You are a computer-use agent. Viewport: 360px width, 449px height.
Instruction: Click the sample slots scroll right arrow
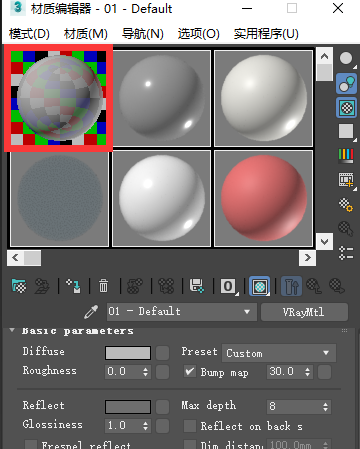pos(307,258)
